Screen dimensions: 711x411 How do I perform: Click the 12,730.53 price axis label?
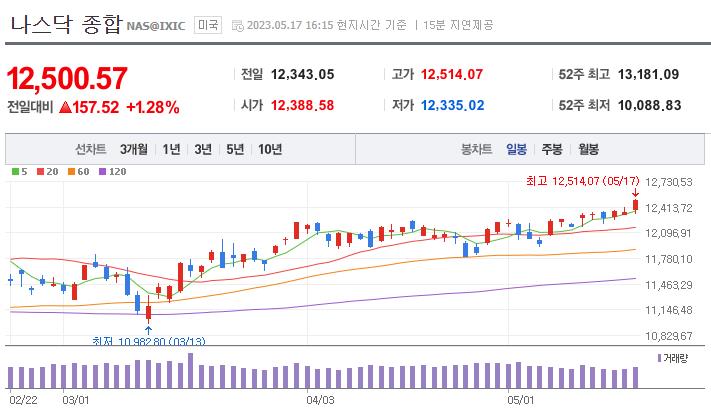pos(669,182)
